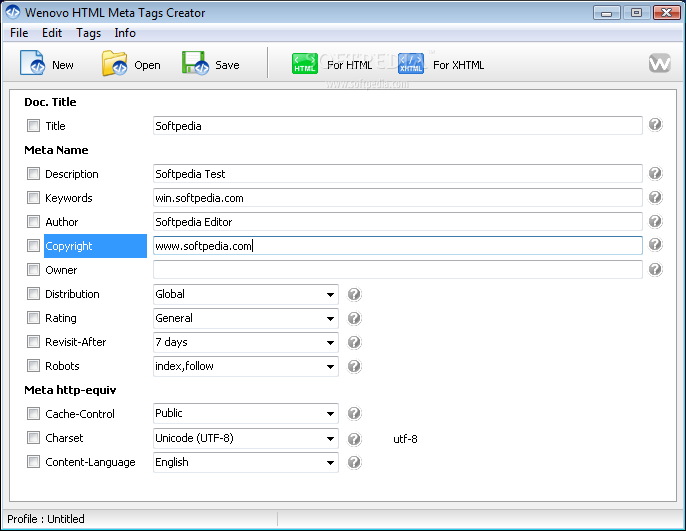Click the Author field Softpedia Editor
The height and width of the screenshot is (531, 686).
pos(398,222)
